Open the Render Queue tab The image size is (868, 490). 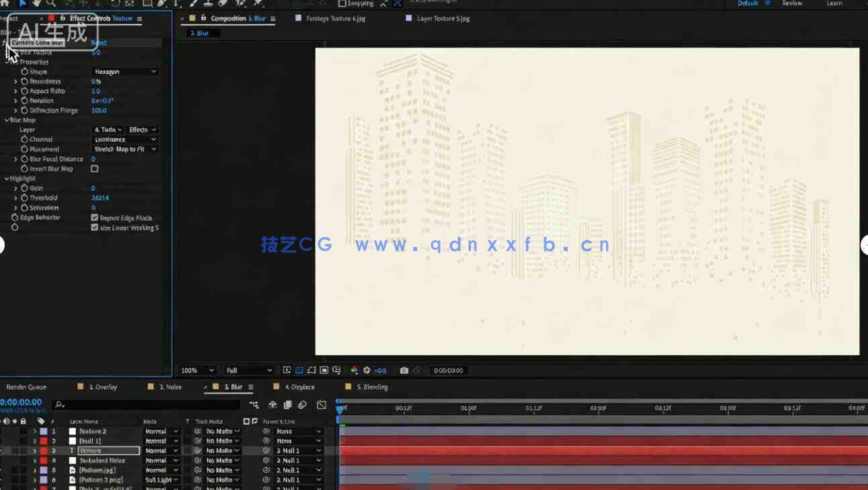(x=27, y=387)
